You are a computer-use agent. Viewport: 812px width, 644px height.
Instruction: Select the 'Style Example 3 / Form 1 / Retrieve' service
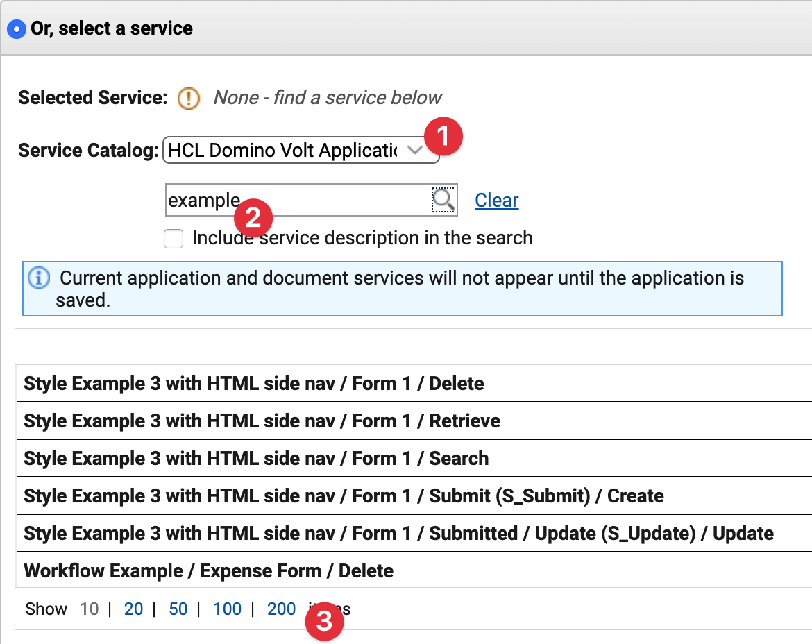(x=262, y=421)
